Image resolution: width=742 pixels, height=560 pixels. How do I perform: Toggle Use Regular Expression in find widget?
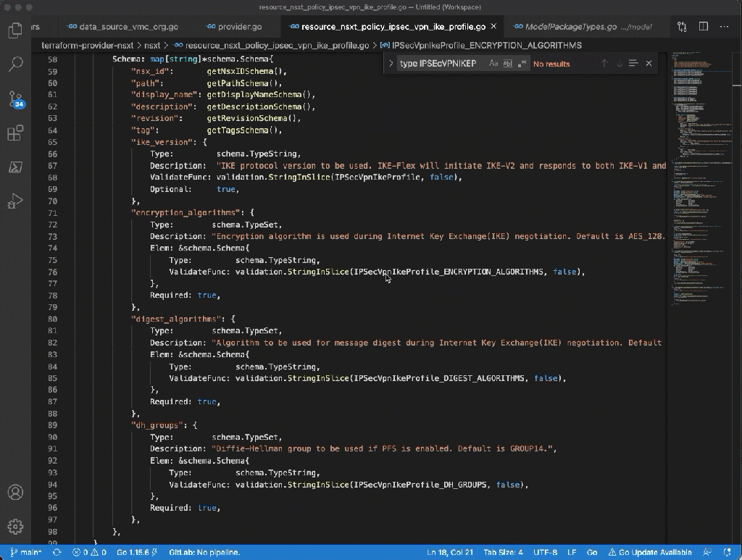tap(521, 64)
